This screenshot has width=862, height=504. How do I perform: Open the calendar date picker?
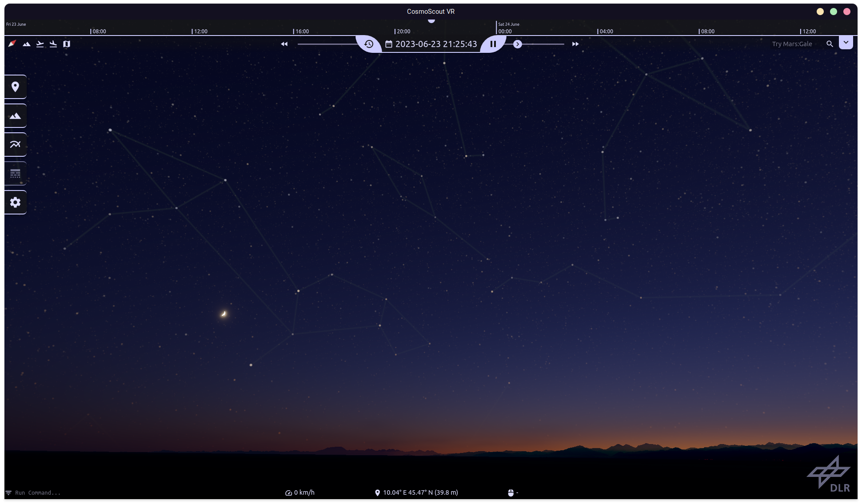click(389, 44)
